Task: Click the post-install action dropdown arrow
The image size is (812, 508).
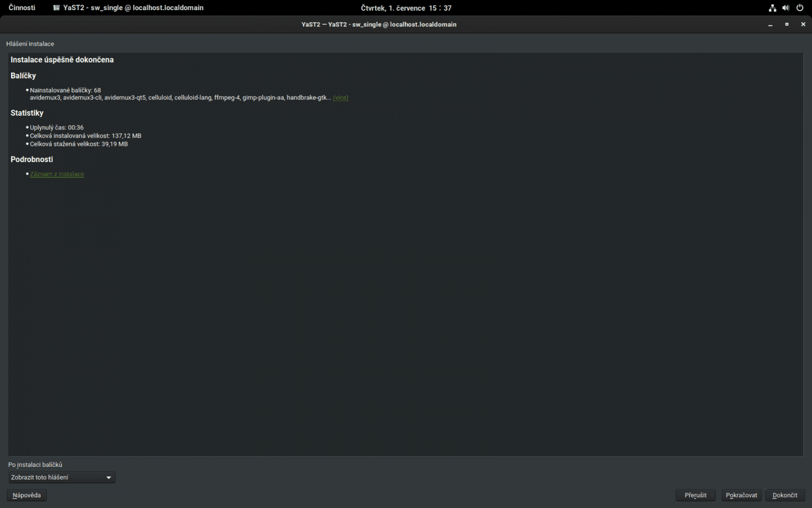Action: [x=108, y=477]
